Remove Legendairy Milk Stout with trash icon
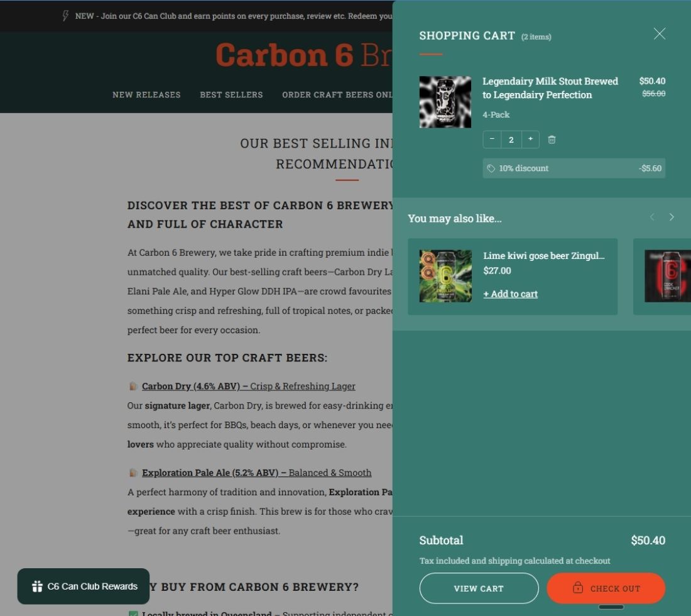The height and width of the screenshot is (616, 691). pos(552,140)
